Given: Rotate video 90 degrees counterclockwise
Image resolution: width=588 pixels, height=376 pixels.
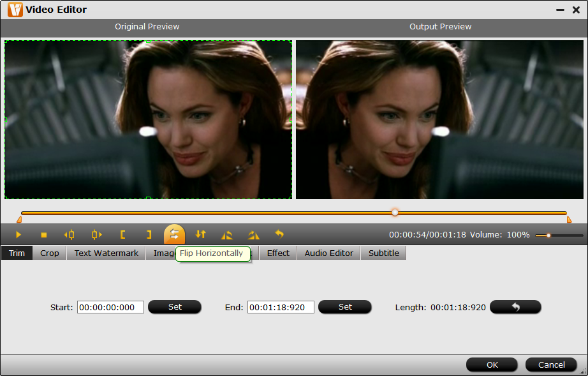Looking at the screenshot, I should (226, 235).
